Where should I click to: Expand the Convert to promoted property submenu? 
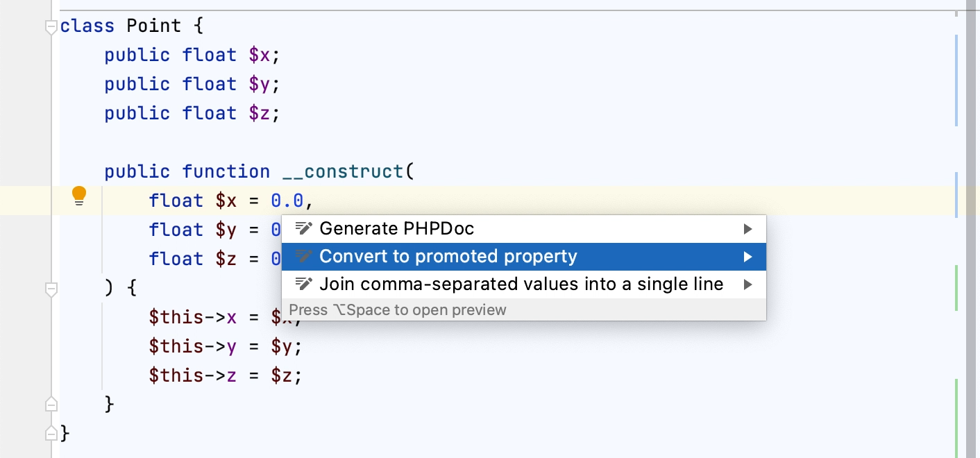pos(750,256)
